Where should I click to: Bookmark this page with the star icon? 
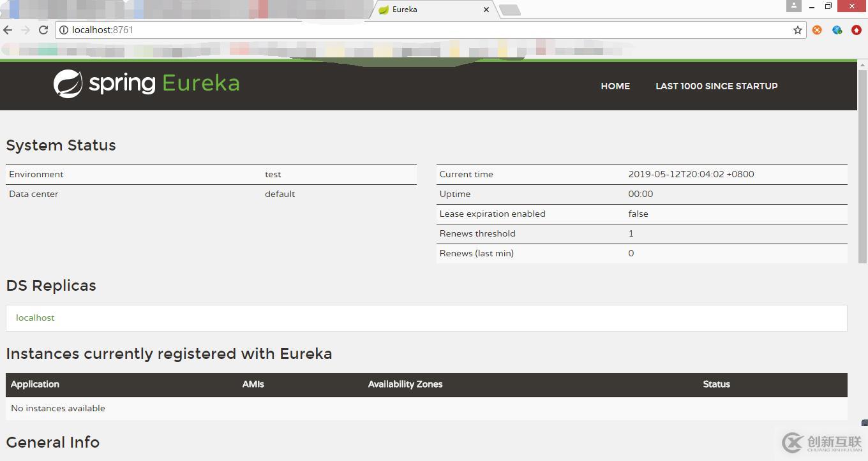(x=797, y=30)
